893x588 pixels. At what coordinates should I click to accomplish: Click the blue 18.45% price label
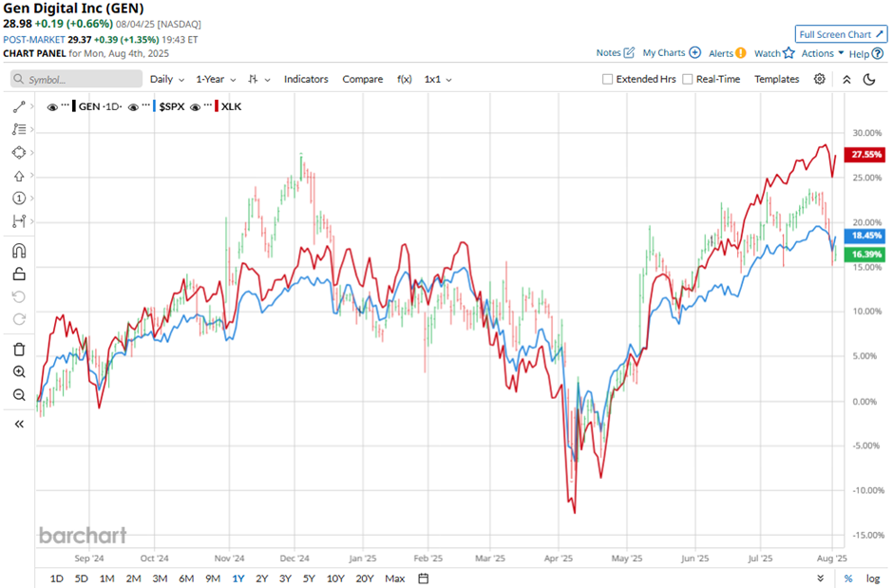coord(864,235)
